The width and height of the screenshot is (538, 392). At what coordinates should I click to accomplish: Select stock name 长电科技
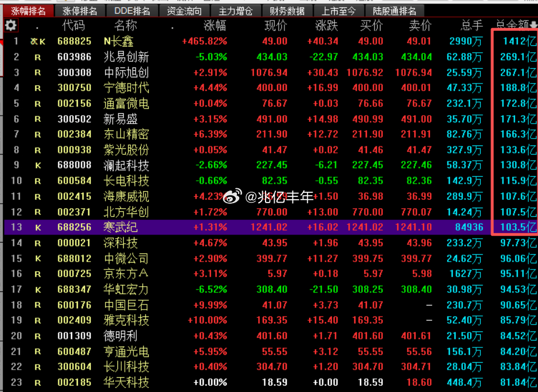tap(126, 181)
